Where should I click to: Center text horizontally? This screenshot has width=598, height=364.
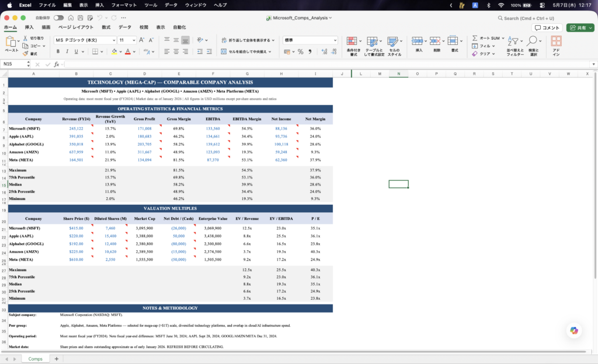tap(176, 51)
